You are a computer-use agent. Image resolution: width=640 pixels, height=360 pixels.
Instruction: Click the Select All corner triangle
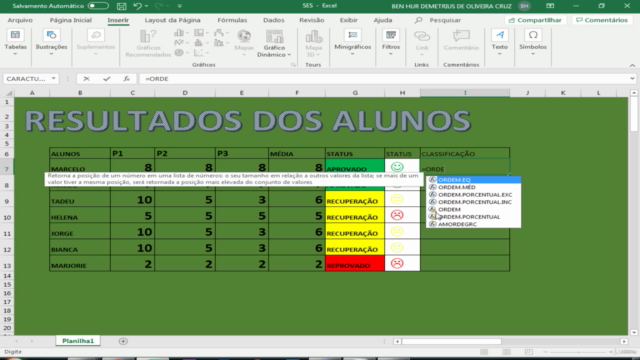[8, 93]
